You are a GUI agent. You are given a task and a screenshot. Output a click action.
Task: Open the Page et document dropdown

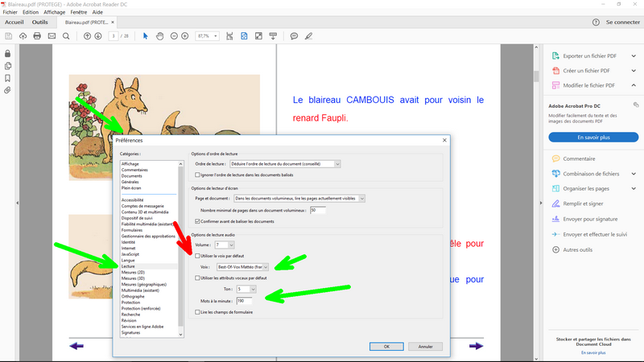pos(299,198)
